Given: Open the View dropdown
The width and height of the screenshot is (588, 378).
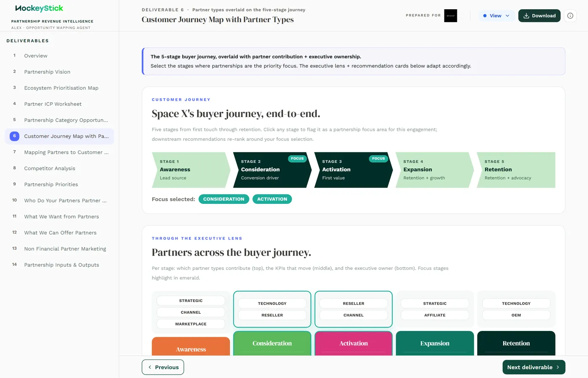Looking at the screenshot, I should tap(496, 16).
